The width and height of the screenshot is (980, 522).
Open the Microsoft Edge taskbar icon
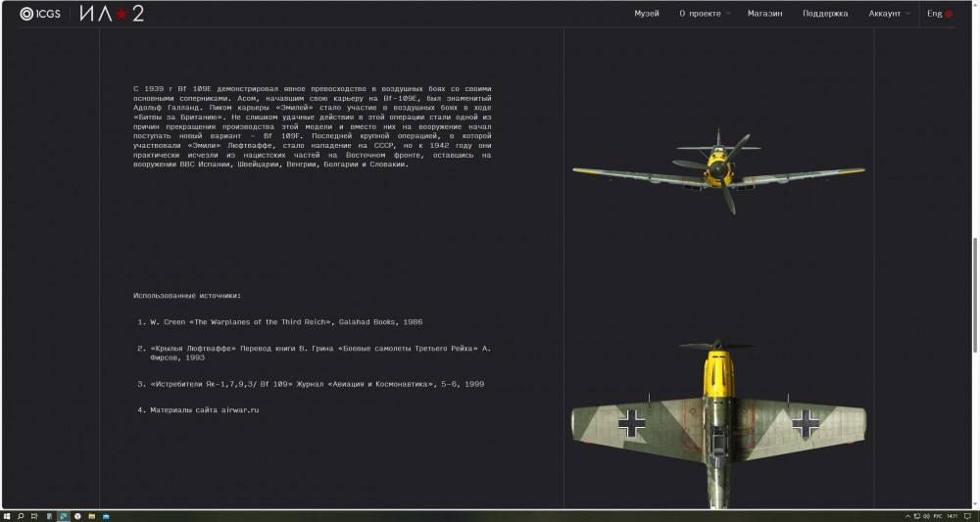(x=63, y=516)
